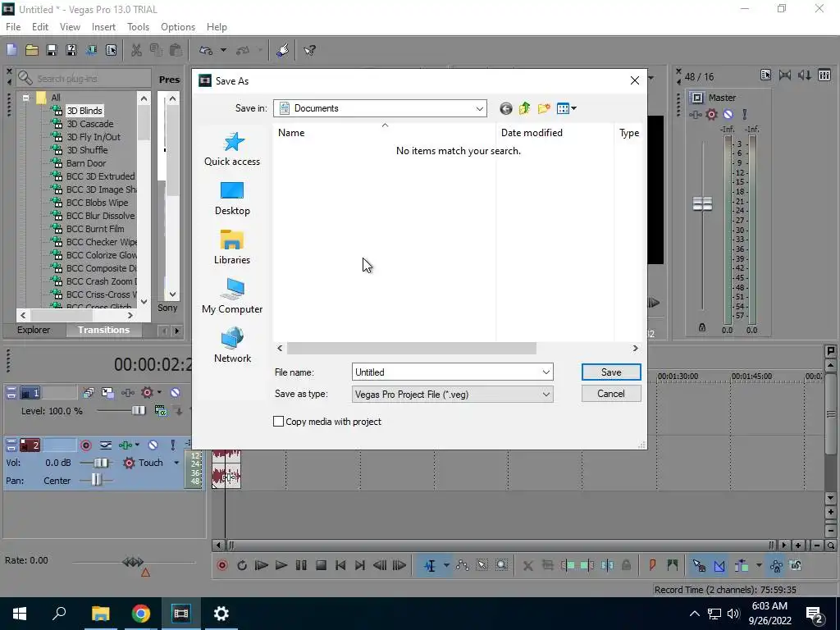Open the Save as type dropdown
840x630 pixels.
tap(546, 395)
